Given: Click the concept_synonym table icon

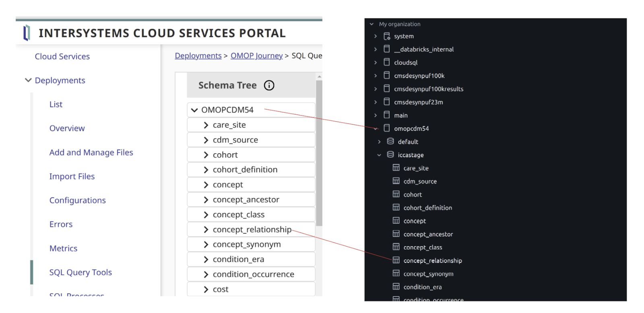Looking at the screenshot, I should click(396, 274).
